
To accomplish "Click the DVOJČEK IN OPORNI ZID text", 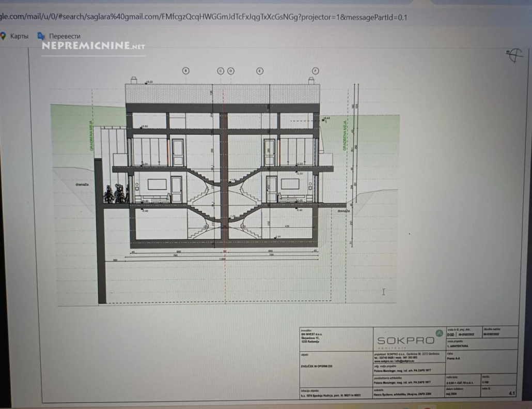I will point(316,366).
